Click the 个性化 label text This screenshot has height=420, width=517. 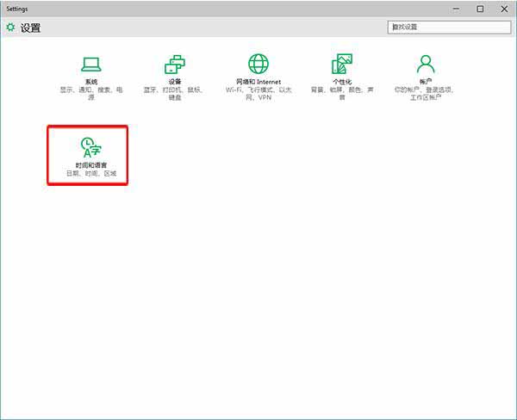(342, 82)
